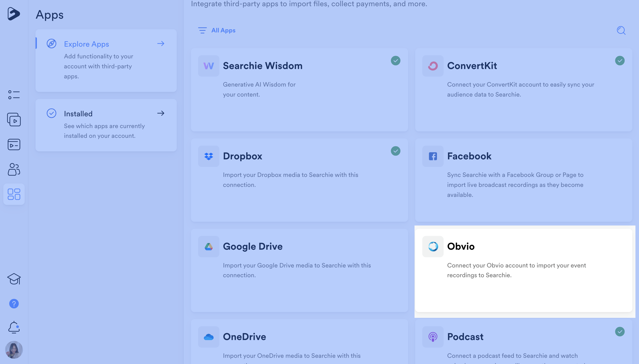The image size is (639, 364).
Task: Click the blue help question mark icon
Action: point(14,303)
